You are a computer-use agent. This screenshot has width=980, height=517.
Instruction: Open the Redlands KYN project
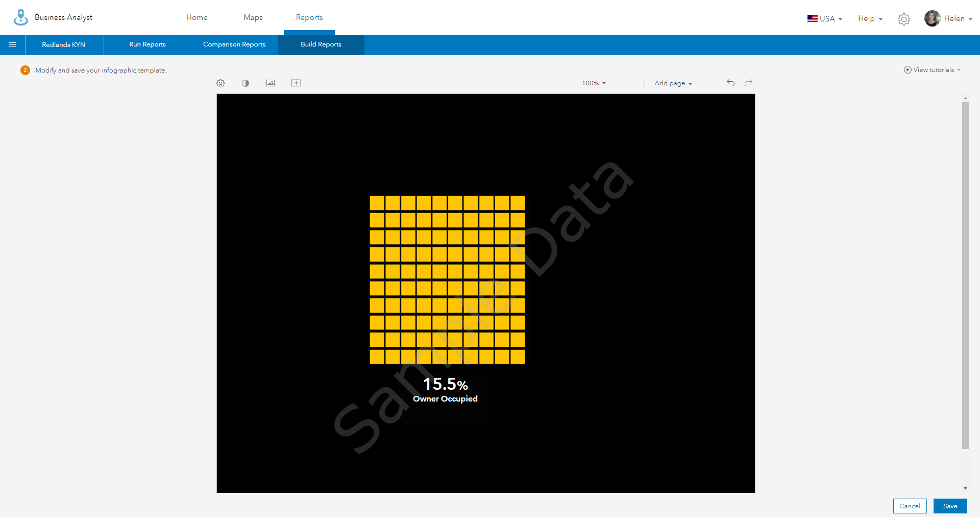pos(64,45)
